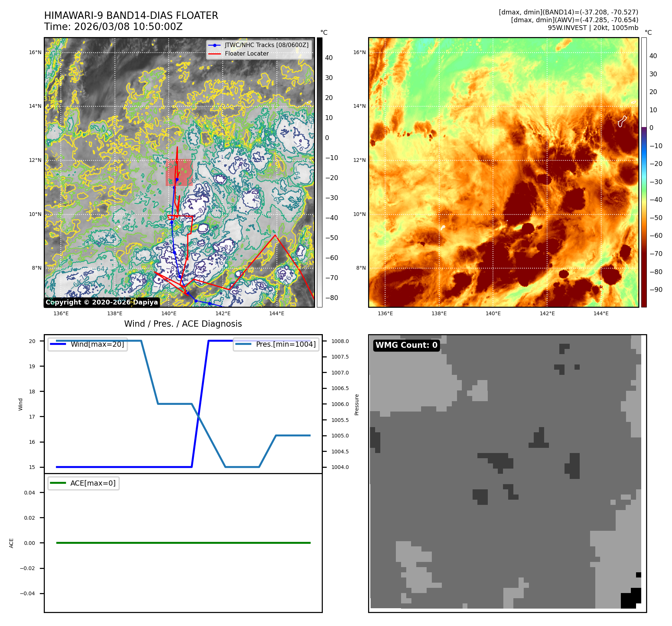Click the Time 2026/03/08 10:50:00Z text
Image resolution: width=672 pixels, height=626 pixels.
click(113, 27)
